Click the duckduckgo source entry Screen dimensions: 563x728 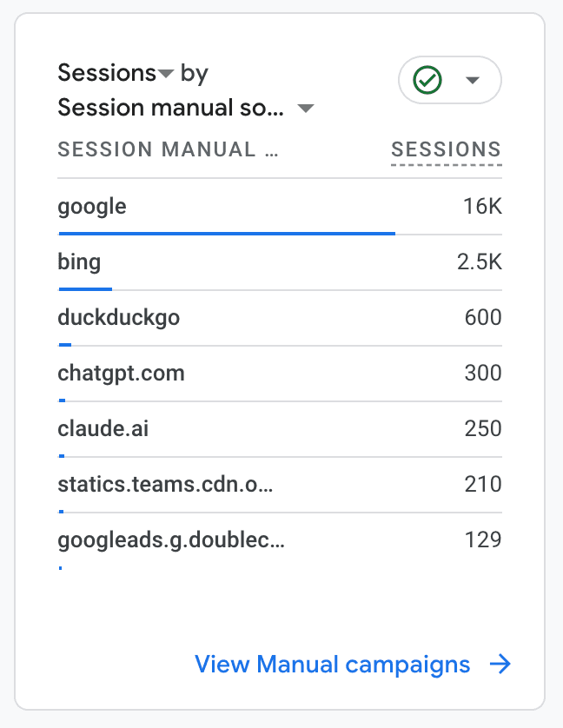coord(118,318)
